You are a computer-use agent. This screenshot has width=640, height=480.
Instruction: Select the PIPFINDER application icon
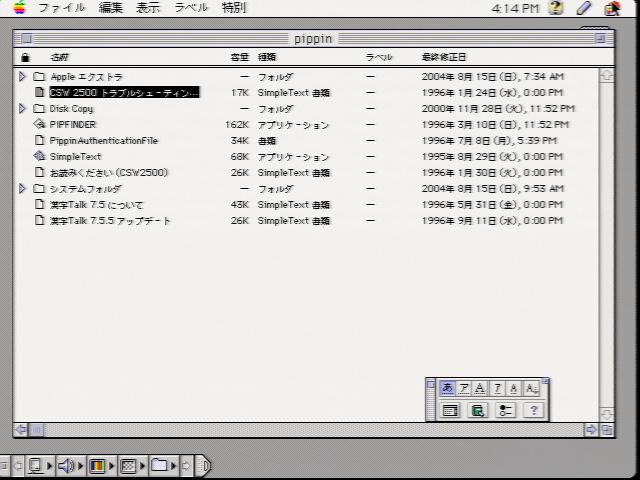(x=39, y=124)
